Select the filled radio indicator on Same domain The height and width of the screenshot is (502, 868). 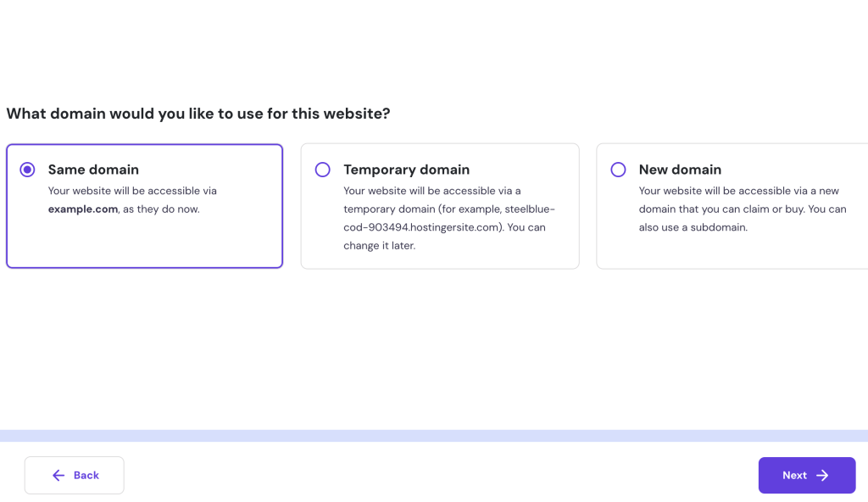click(x=26, y=170)
